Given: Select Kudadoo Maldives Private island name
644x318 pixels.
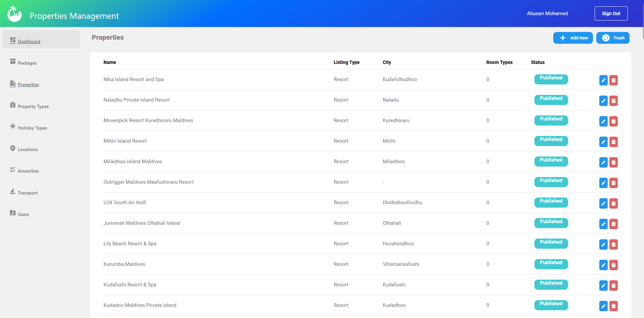Looking at the screenshot, I should click(140, 305).
